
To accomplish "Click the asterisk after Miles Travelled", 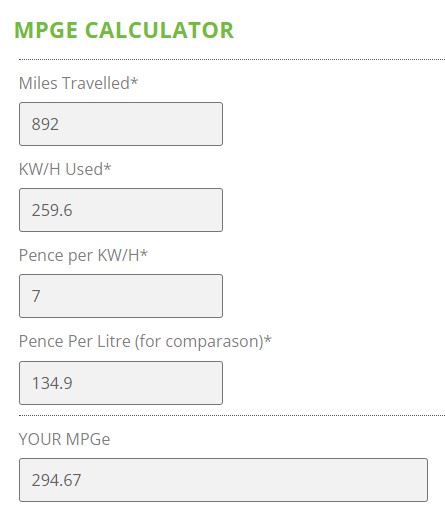I will (x=134, y=80).
